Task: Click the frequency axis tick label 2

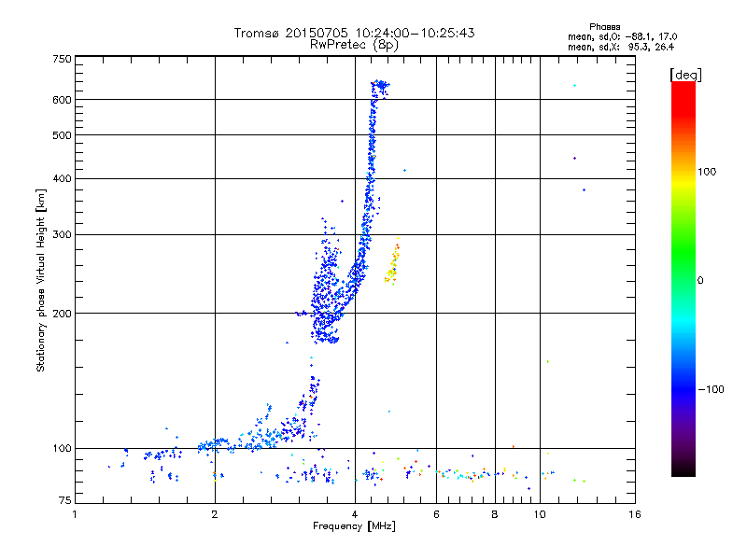Action: [215, 514]
